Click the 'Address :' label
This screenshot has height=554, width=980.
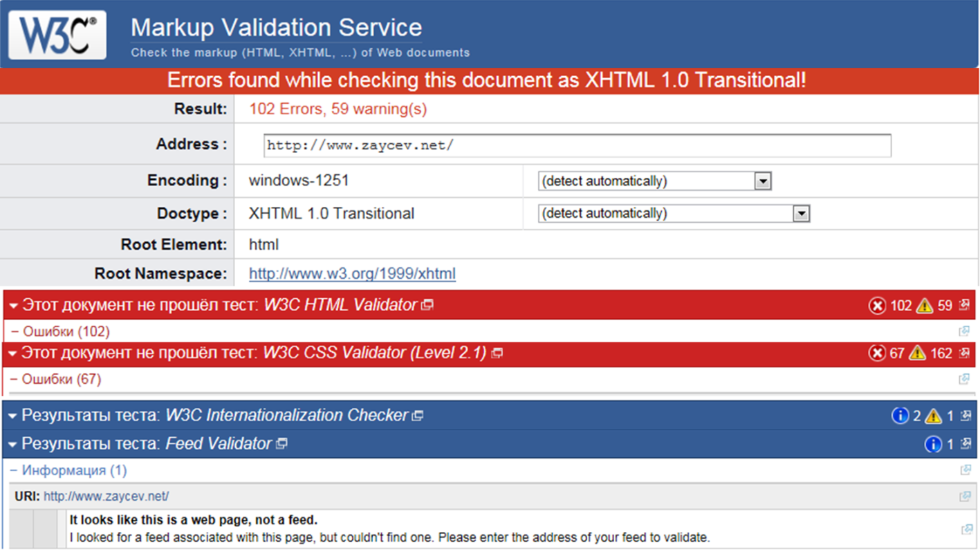[192, 144]
